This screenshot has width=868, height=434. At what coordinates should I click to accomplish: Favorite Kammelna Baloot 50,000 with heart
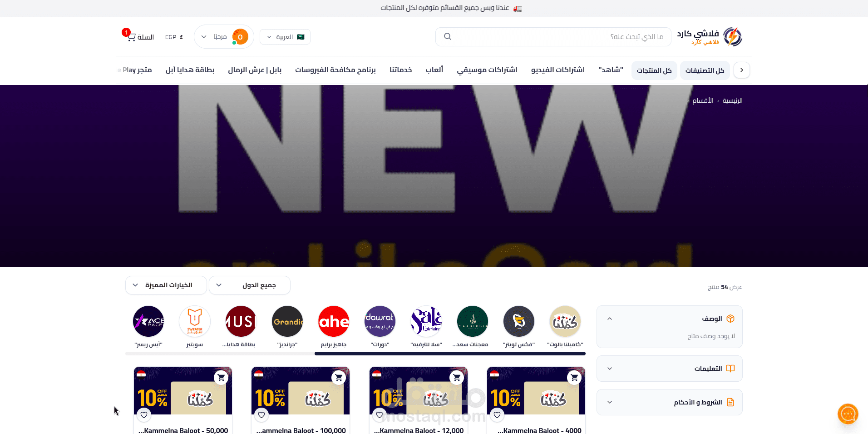click(x=144, y=414)
